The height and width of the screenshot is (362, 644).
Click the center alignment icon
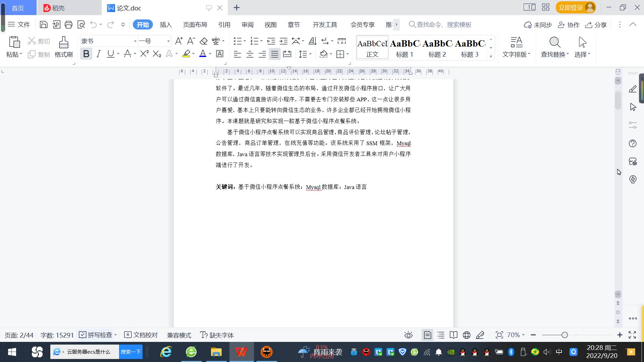[x=250, y=54]
